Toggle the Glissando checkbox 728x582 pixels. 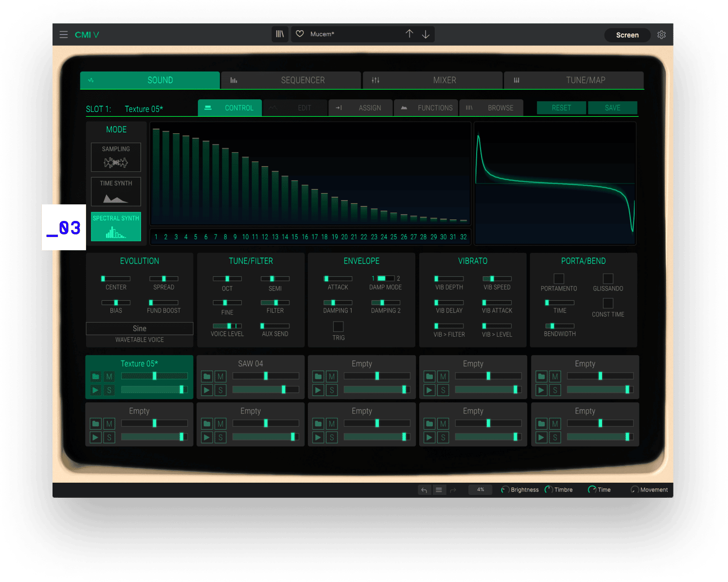point(608,278)
